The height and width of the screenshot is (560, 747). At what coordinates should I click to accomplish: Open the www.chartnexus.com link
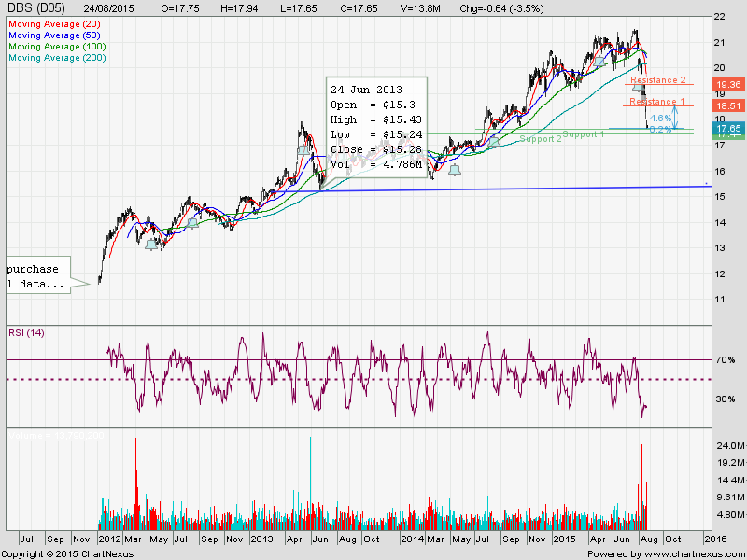coord(693,554)
